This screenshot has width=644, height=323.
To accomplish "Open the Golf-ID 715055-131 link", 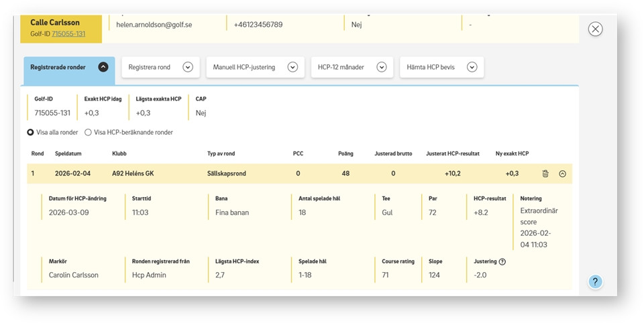I will coord(68,34).
